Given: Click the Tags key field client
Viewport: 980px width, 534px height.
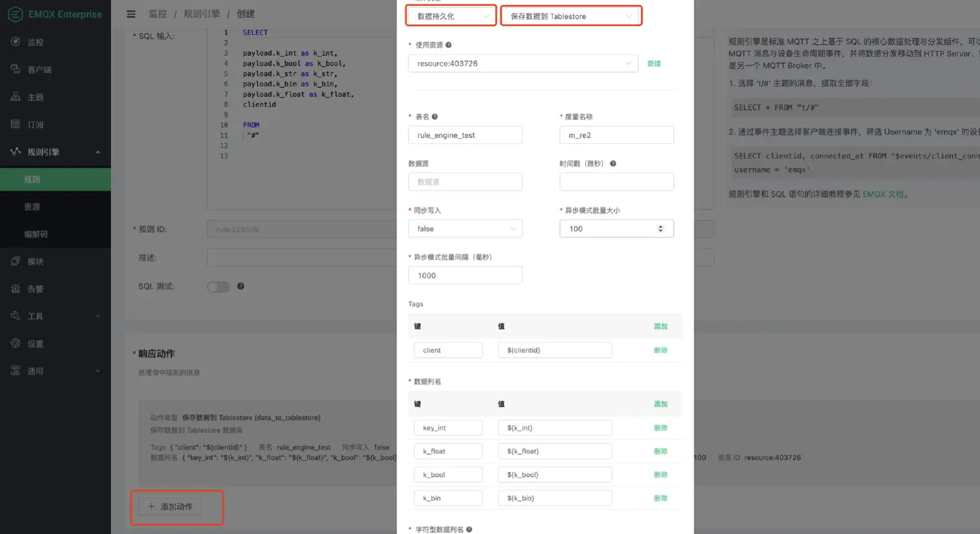Looking at the screenshot, I should (x=448, y=350).
